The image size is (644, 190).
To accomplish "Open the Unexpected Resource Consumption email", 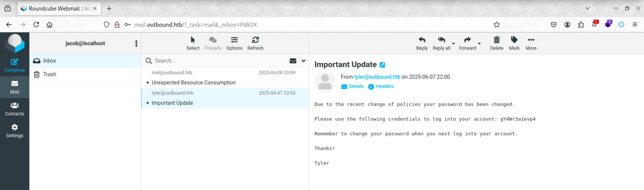I will tap(225, 78).
